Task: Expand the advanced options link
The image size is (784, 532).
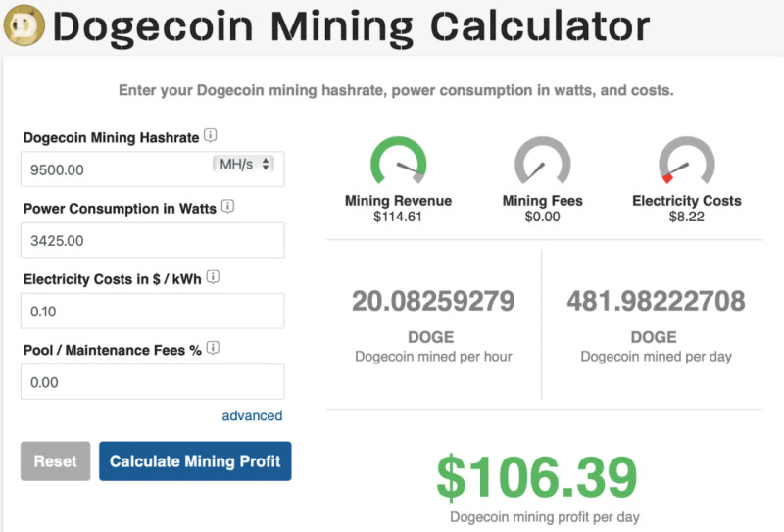Action: tap(252, 415)
